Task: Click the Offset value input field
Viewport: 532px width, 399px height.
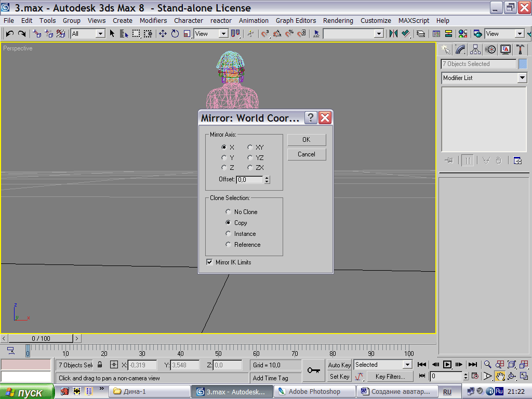Action: tap(250, 179)
